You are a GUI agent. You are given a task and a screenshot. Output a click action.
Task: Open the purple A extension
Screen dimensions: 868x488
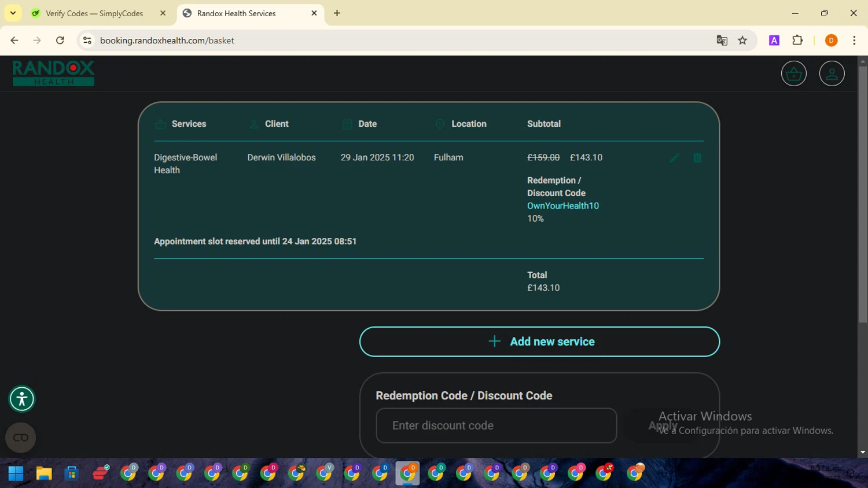[774, 41]
